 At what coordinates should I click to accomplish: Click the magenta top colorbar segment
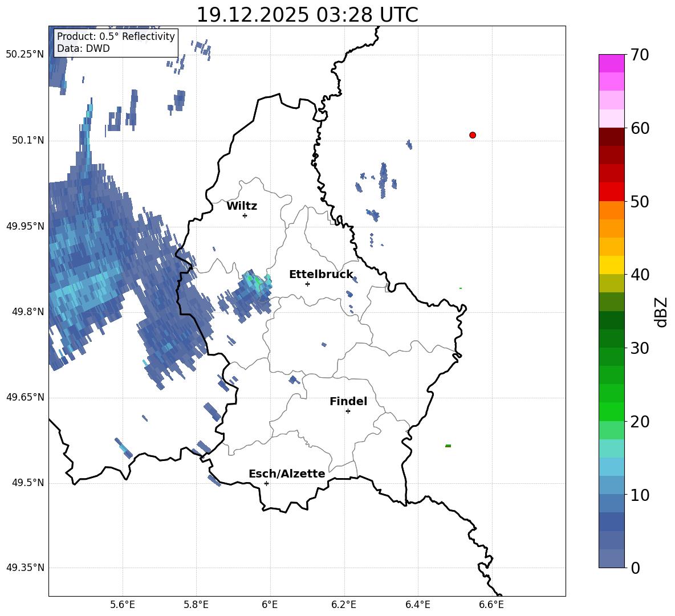(x=611, y=64)
